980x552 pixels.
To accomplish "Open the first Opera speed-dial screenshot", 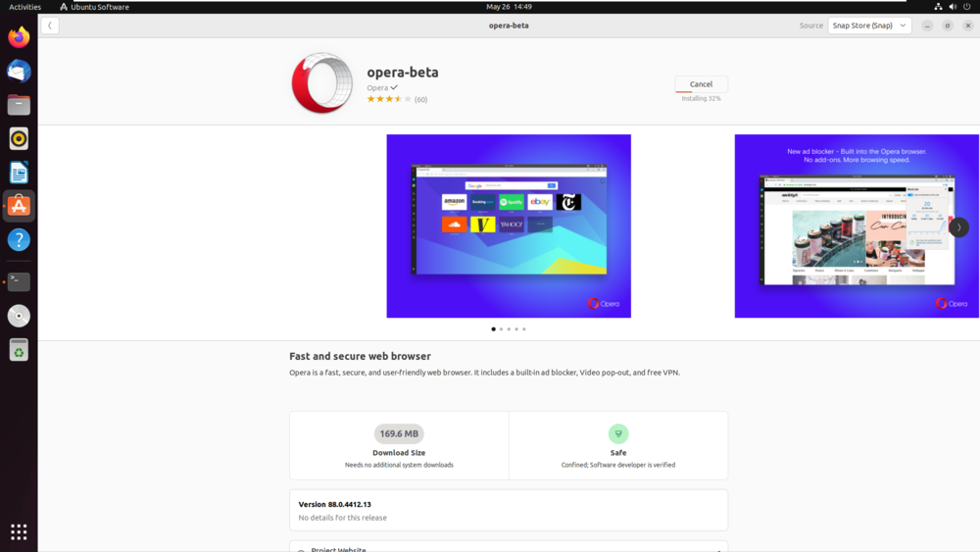I will [x=509, y=226].
